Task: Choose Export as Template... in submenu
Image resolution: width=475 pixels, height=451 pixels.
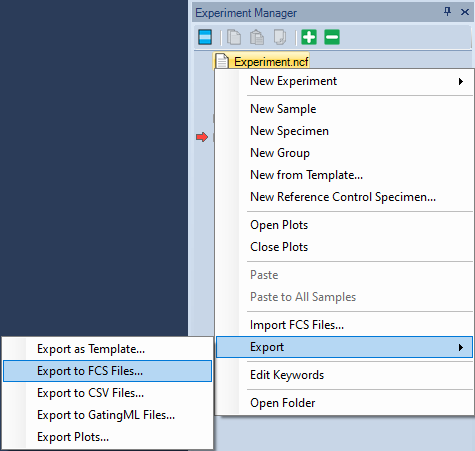Action: (107, 349)
